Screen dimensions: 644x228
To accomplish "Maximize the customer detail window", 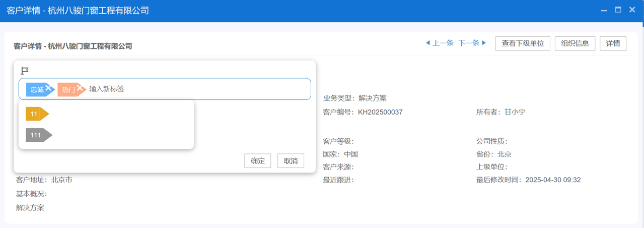I will click(618, 10).
